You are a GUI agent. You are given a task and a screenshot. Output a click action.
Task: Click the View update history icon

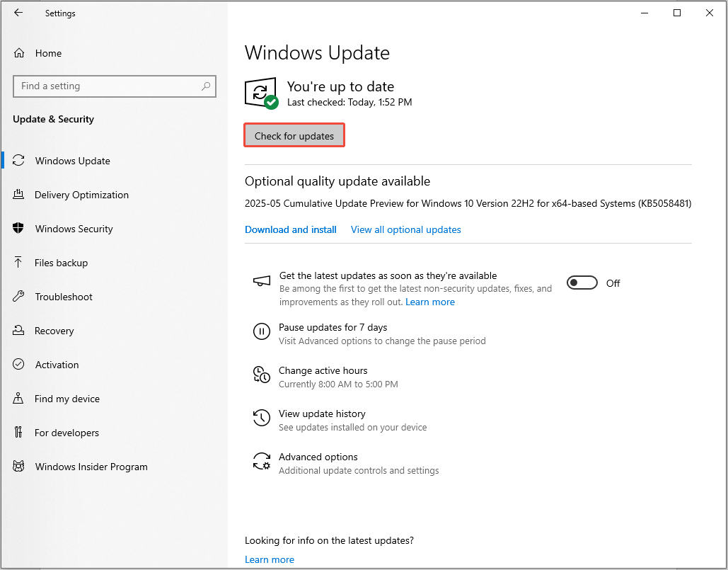[x=261, y=418]
